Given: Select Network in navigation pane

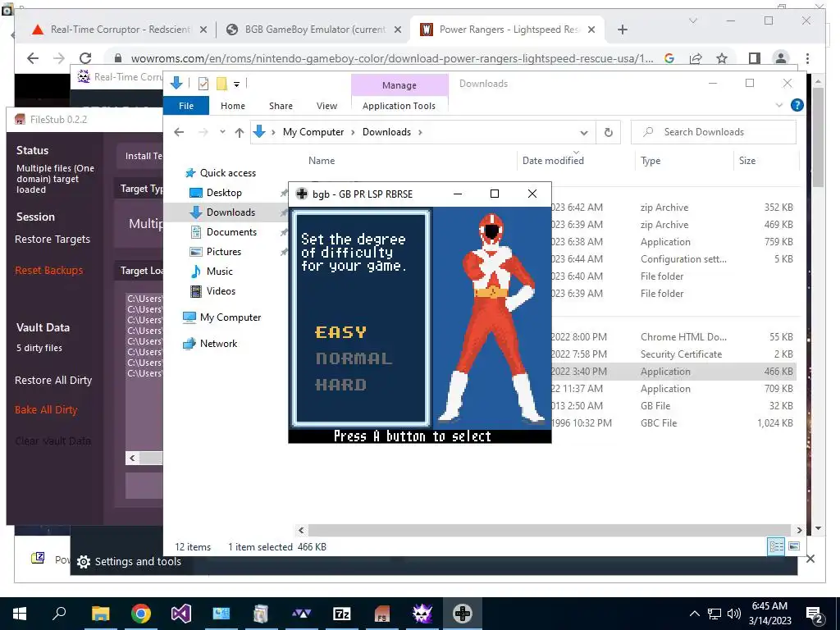Looking at the screenshot, I should pyautogui.click(x=218, y=344).
